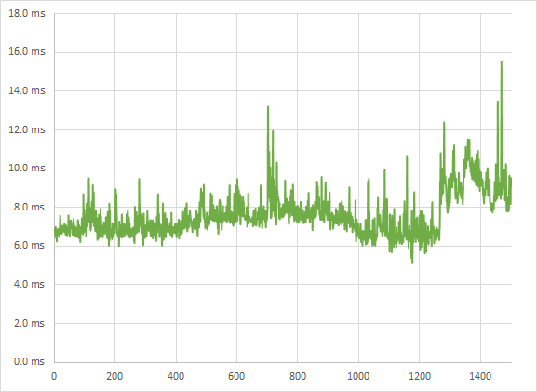Click the 600 x-axis label
This screenshot has height=392, width=537.
[236, 376]
